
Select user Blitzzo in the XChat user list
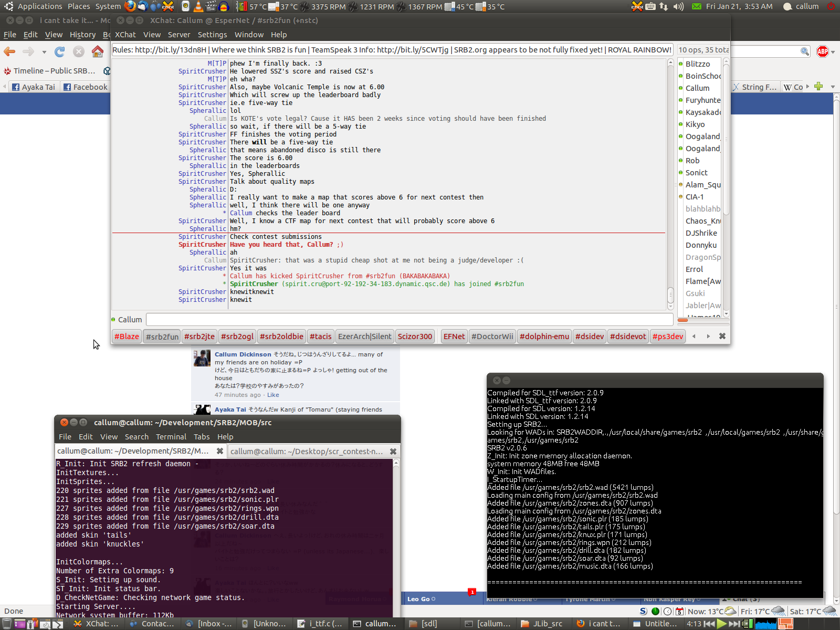tap(699, 64)
